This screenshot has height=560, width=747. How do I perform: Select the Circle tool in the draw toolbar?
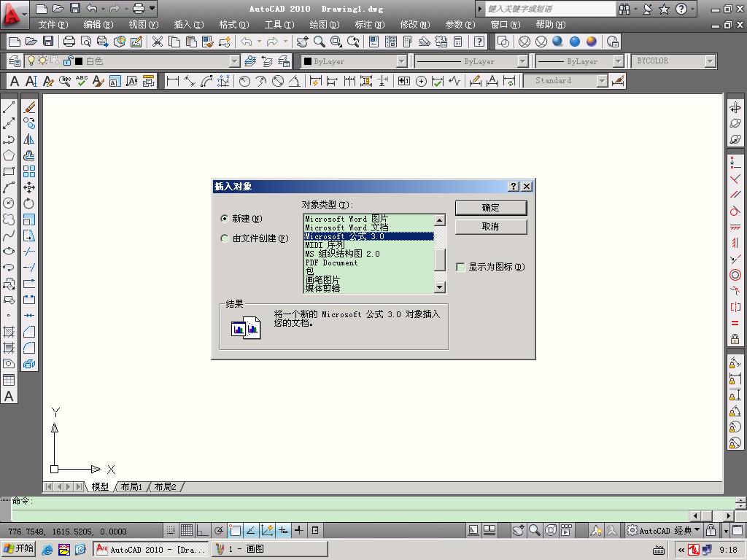9,203
